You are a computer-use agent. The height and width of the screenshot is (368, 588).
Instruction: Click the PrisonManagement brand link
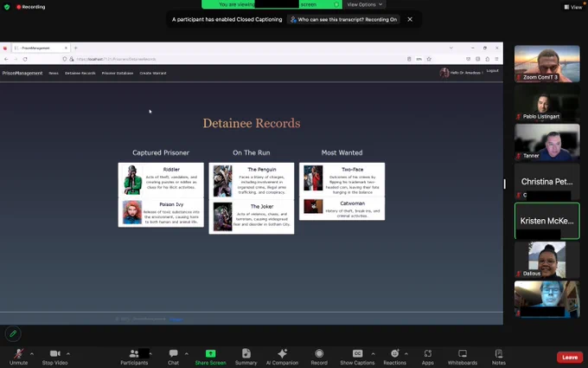[x=22, y=74]
